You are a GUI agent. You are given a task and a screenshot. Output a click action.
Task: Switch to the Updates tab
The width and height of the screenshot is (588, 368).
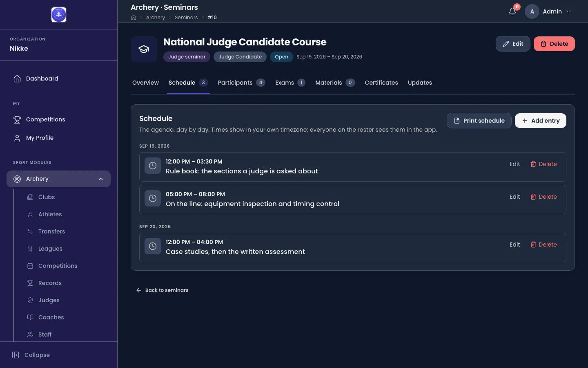pyautogui.click(x=420, y=83)
